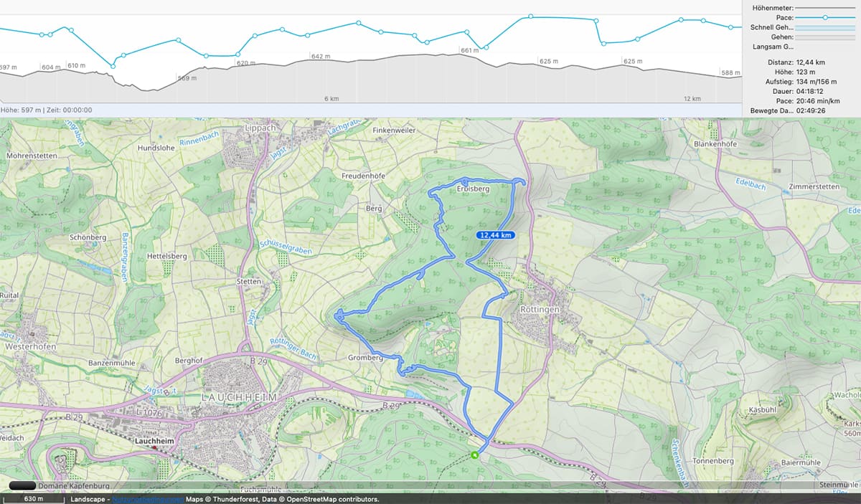Click the 6 km mark on the profile axis
This screenshot has width=861, height=504.
click(x=331, y=99)
